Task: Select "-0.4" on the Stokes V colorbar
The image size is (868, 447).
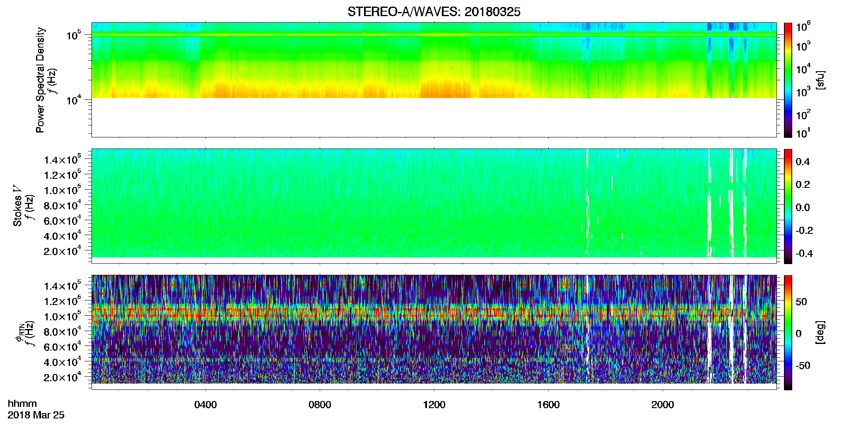Action: tap(804, 254)
